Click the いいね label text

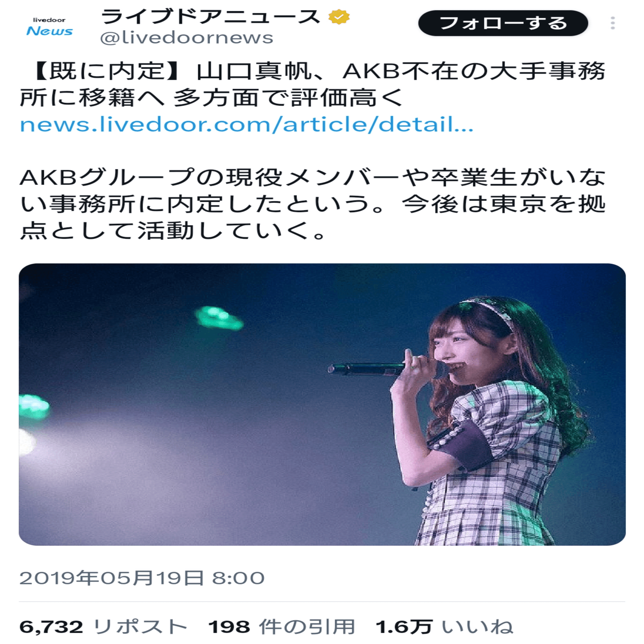(478, 627)
